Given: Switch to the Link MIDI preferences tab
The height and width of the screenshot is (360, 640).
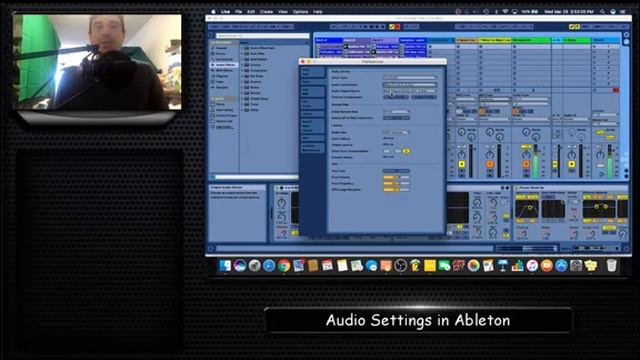Looking at the screenshot, I should pos(313,91).
